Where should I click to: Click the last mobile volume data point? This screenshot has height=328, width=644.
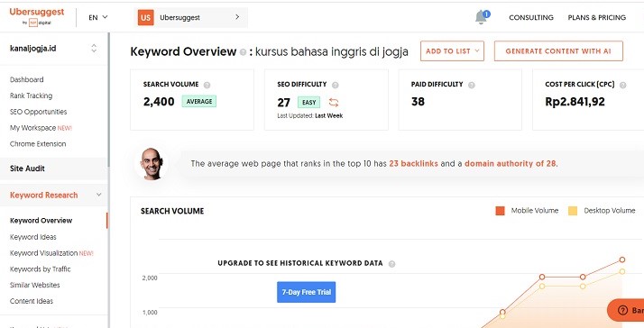tap(622, 260)
